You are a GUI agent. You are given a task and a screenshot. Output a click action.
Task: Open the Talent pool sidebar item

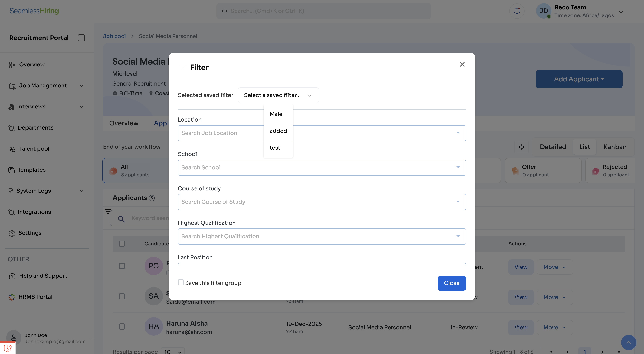click(x=34, y=149)
